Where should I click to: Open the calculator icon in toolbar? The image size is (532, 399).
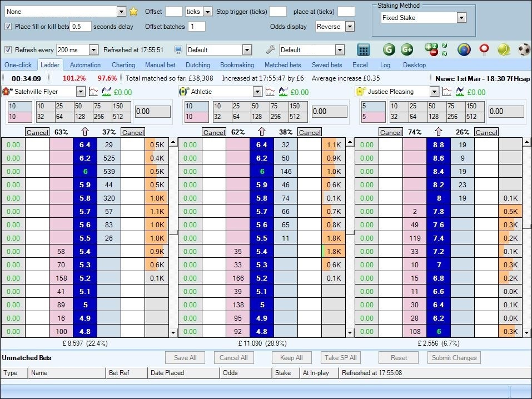[x=364, y=50]
